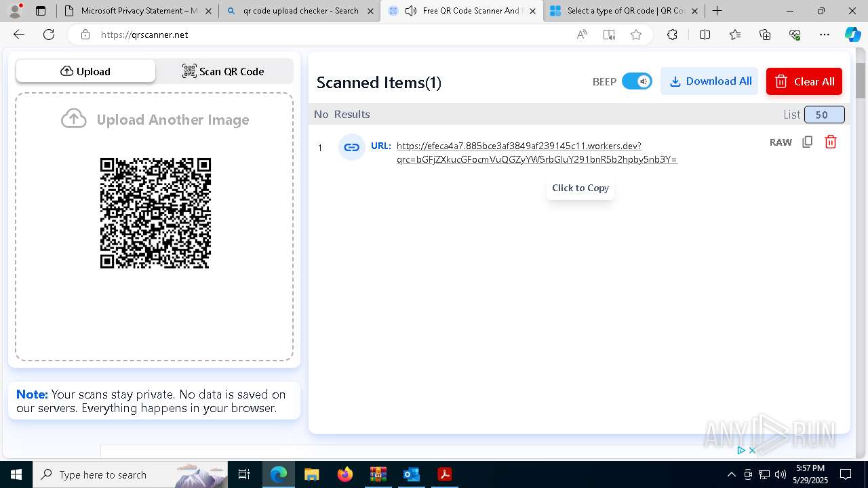The image size is (868, 488).
Task: Show hidden tray icons chevron
Action: click(731, 474)
